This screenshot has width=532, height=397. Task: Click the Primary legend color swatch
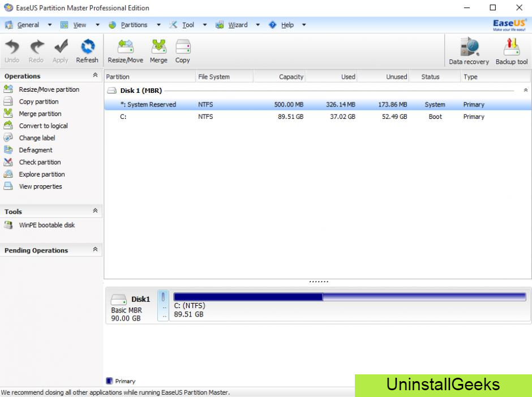click(x=109, y=381)
